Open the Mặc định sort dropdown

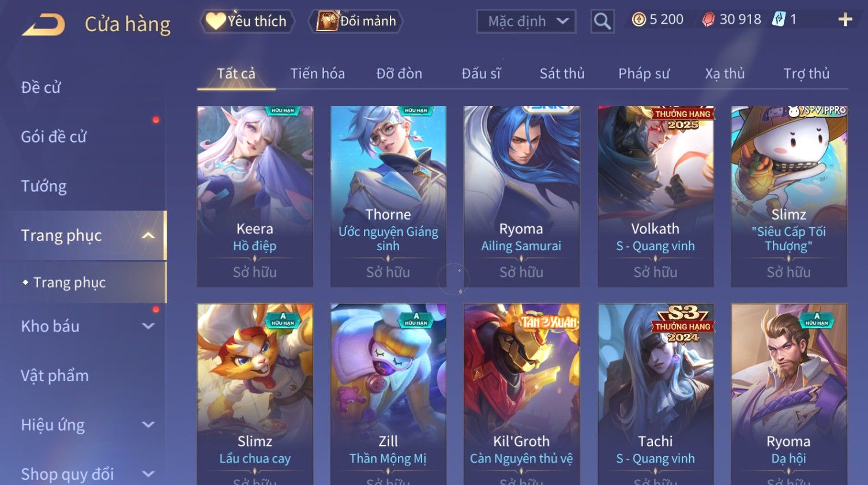click(526, 22)
